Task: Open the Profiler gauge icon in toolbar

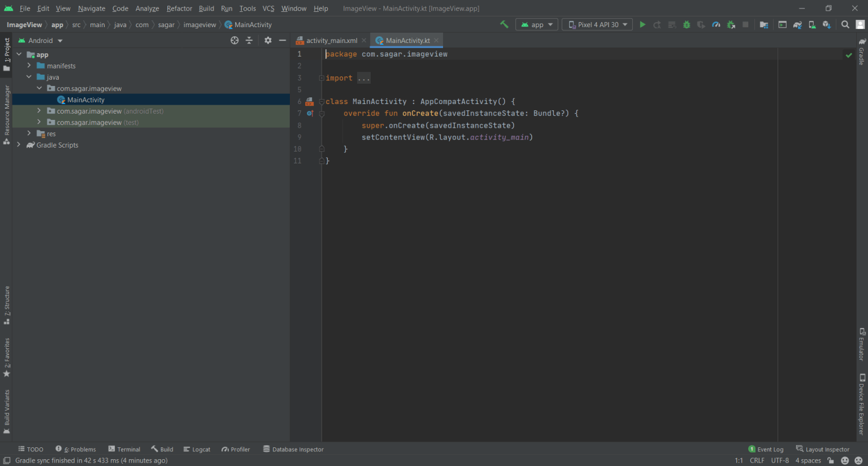Action: tap(716, 24)
